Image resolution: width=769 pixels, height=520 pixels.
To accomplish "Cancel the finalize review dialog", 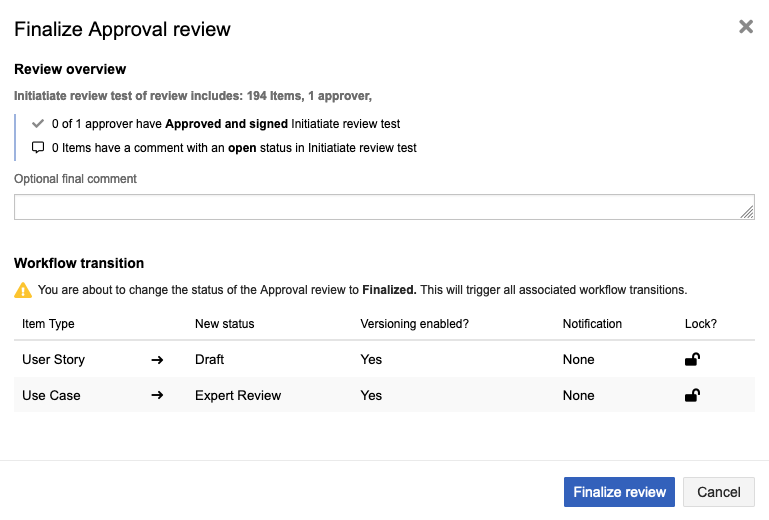I will 719,492.
